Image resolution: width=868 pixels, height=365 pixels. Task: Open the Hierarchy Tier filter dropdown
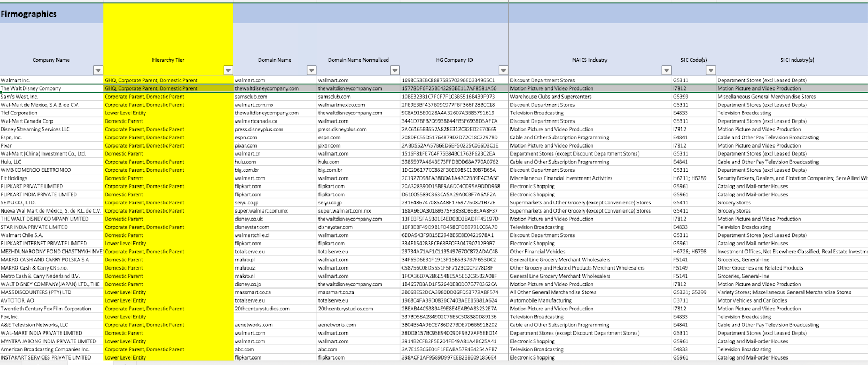(228, 70)
